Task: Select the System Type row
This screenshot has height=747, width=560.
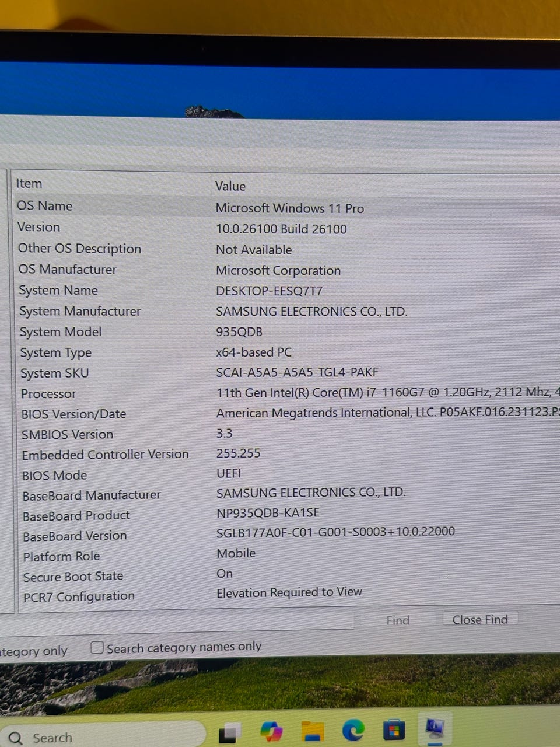Action: [x=287, y=352]
